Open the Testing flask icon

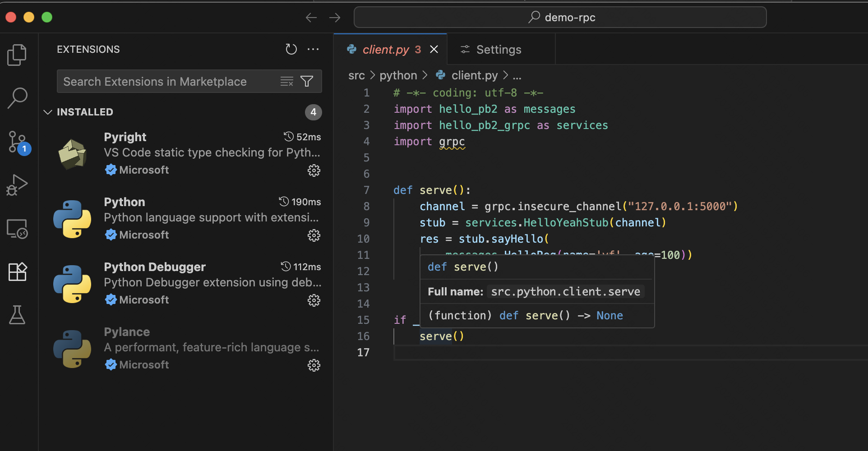(x=17, y=315)
